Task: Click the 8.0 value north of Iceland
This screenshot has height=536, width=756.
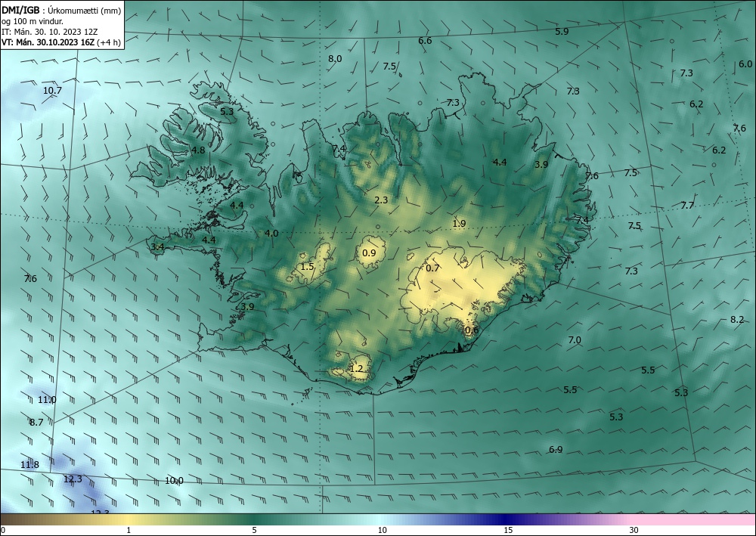Action: pyautogui.click(x=335, y=59)
